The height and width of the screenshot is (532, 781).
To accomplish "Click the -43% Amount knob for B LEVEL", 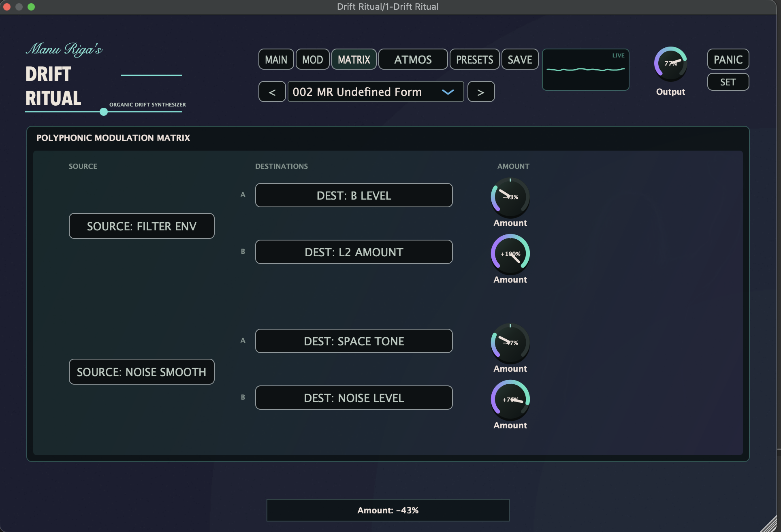I will click(510, 197).
